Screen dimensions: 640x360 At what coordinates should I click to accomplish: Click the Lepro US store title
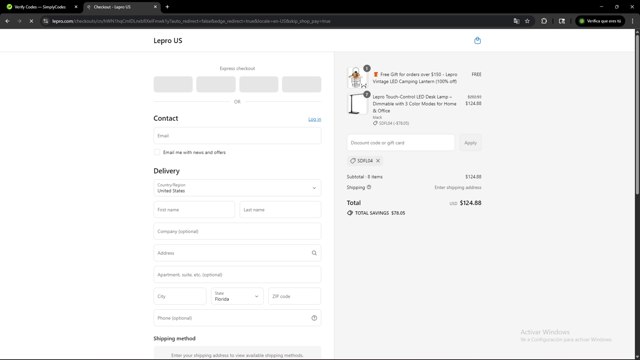(168, 40)
